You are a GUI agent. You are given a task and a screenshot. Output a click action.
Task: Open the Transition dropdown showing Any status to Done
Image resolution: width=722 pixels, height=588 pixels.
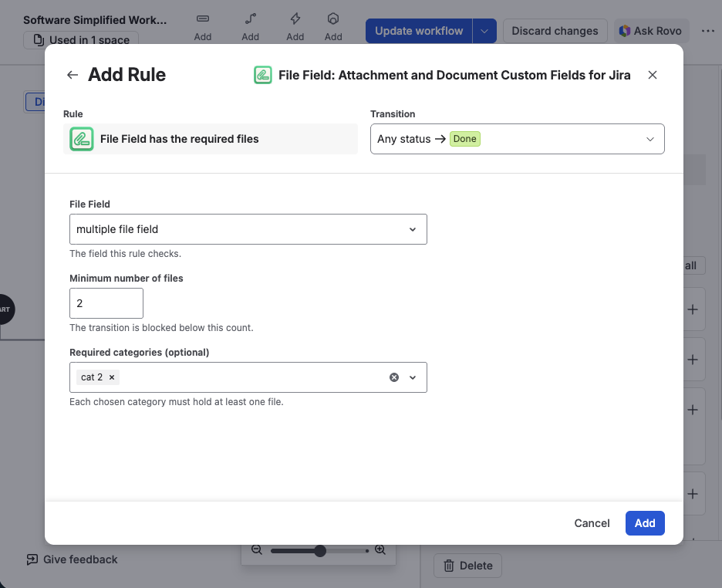click(x=517, y=139)
